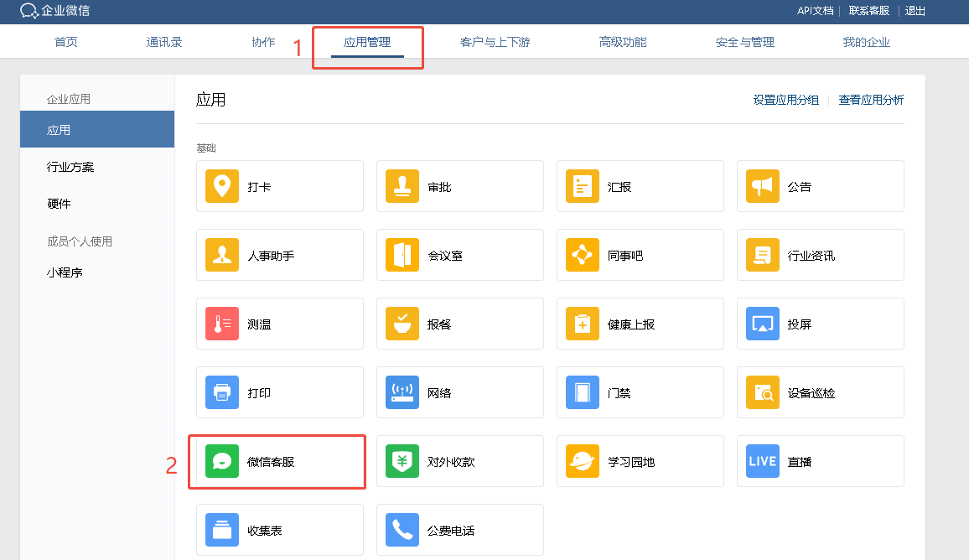Open the 通讯录 tab
969x560 pixels.
tap(164, 42)
